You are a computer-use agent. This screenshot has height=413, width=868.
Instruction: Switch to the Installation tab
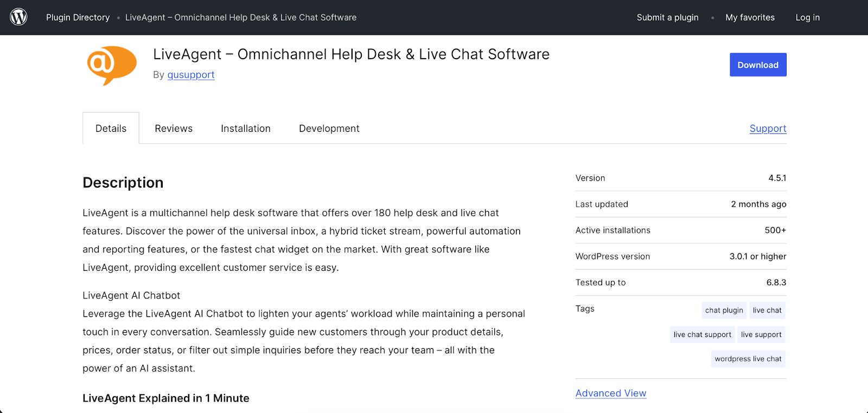point(246,129)
